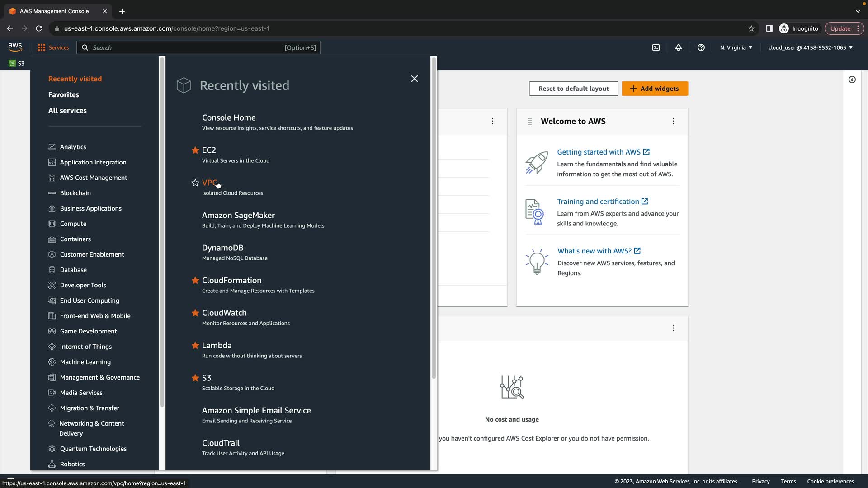Open the CloudShell icon in top bar
Viewport: 868px width, 488px height.
tap(656, 47)
